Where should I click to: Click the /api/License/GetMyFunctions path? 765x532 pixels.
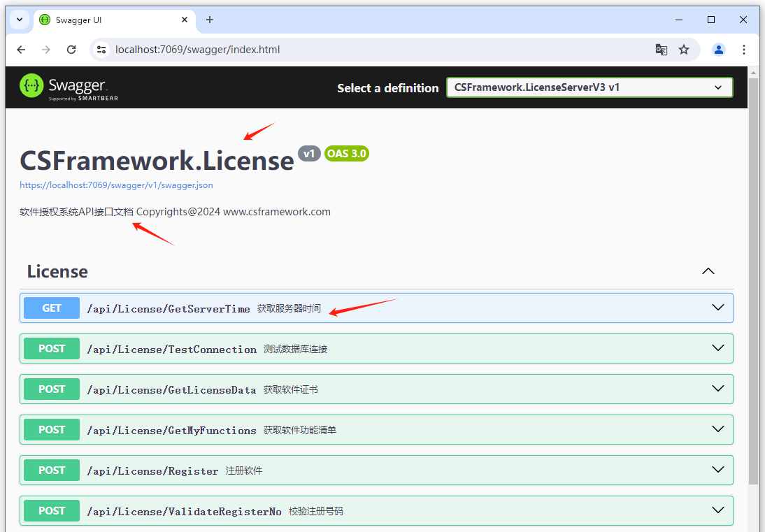172,430
